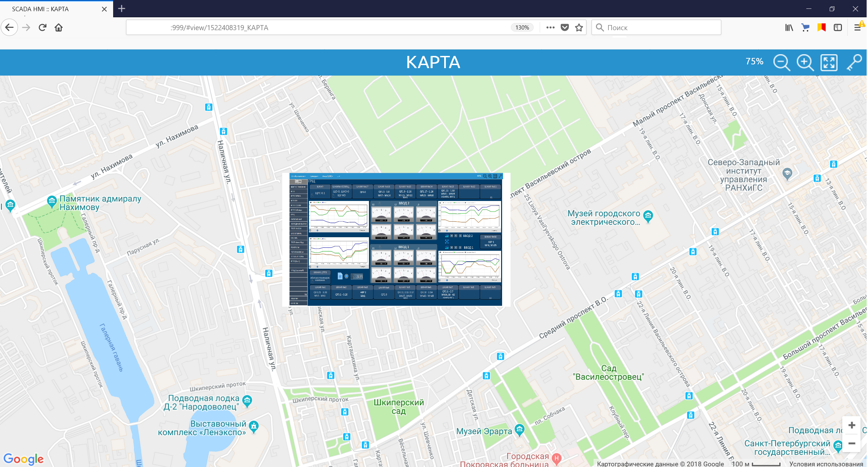This screenshot has height=467, width=868.
Task: Click the Средний проспект В.О. street label
Action: (574, 318)
